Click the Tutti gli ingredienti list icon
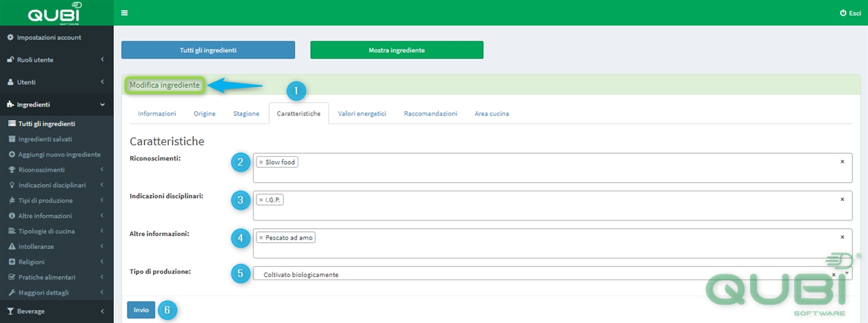Screen dimensions: 868x323 [12, 123]
